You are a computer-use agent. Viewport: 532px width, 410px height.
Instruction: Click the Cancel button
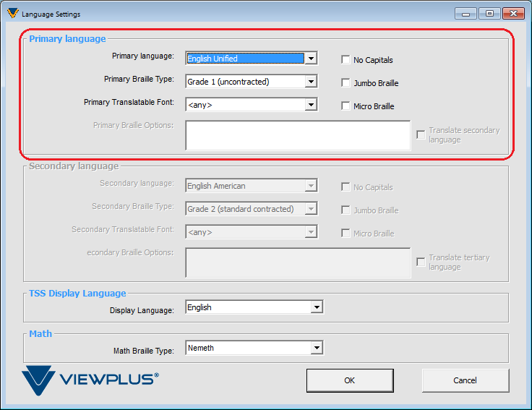[x=465, y=380]
